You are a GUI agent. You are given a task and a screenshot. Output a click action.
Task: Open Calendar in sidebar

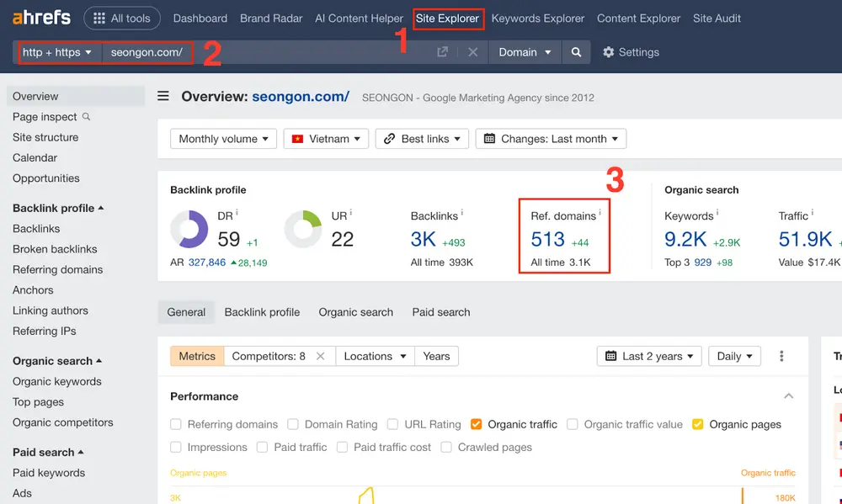pos(35,157)
